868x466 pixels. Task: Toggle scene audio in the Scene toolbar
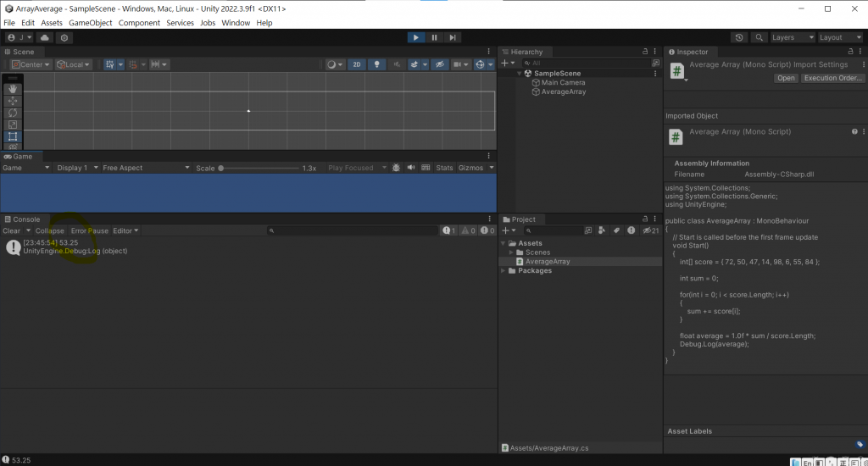(397, 64)
